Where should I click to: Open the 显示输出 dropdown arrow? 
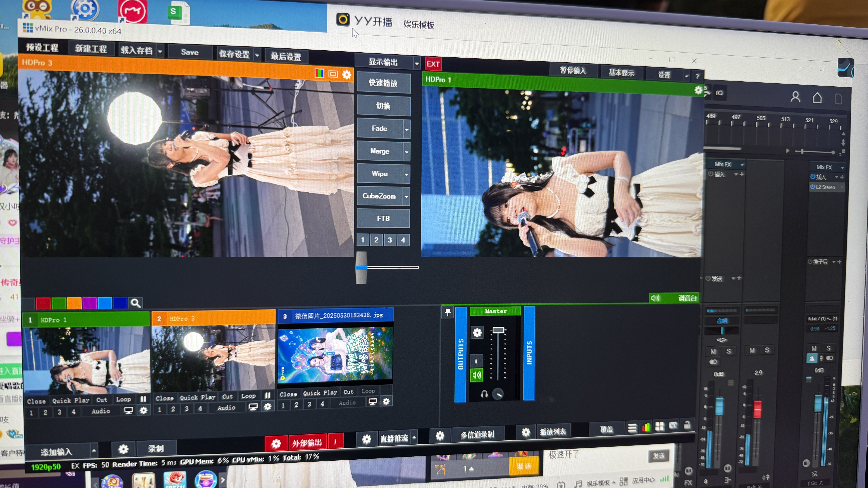(417, 63)
